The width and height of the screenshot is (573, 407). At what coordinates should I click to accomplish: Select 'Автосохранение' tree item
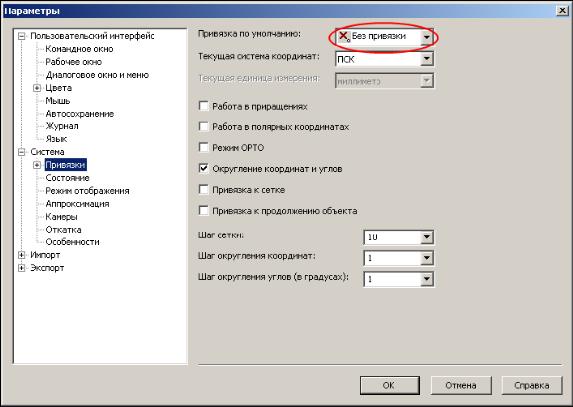pyautogui.click(x=79, y=114)
